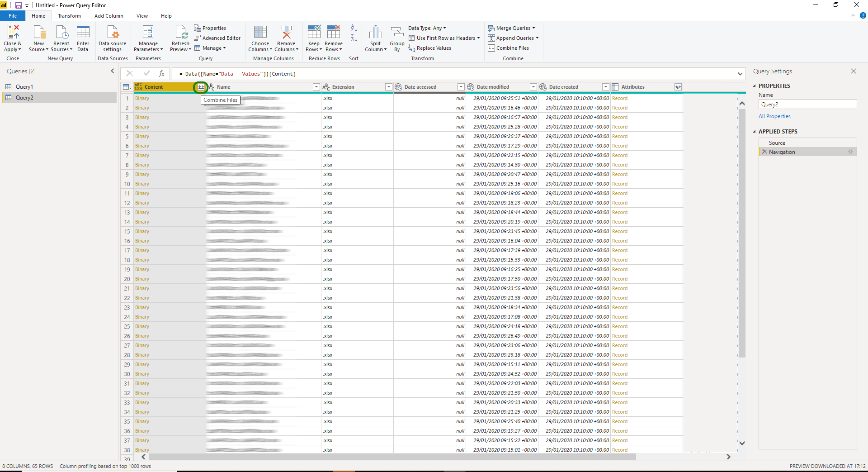Click the horizontal scrollbar thumb
The height and width of the screenshot is (472, 868).
pos(392,457)
